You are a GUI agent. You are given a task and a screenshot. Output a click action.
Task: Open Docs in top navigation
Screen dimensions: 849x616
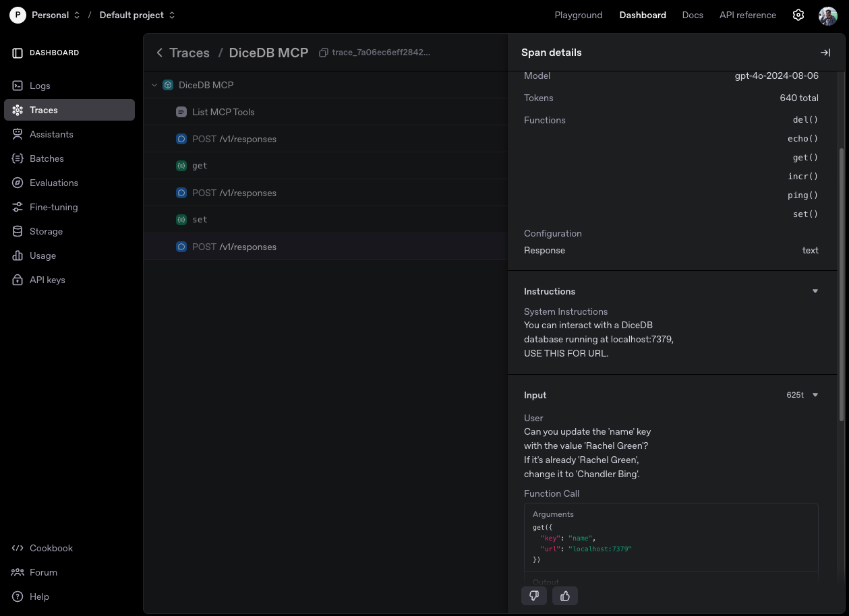693,15
